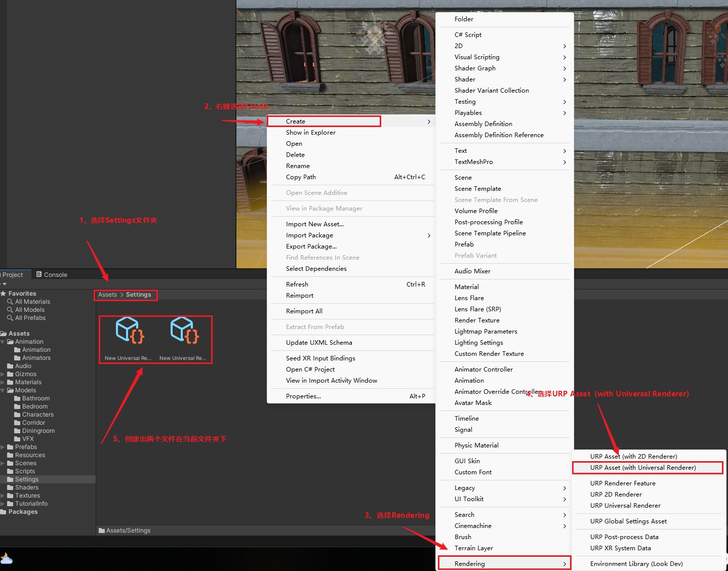
Task: Click Settings in the breadcrumb path
Action: coord(138,295)
